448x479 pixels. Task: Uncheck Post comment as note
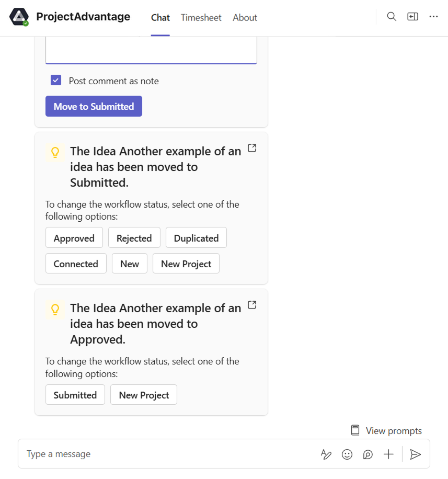tap(56, 81)
